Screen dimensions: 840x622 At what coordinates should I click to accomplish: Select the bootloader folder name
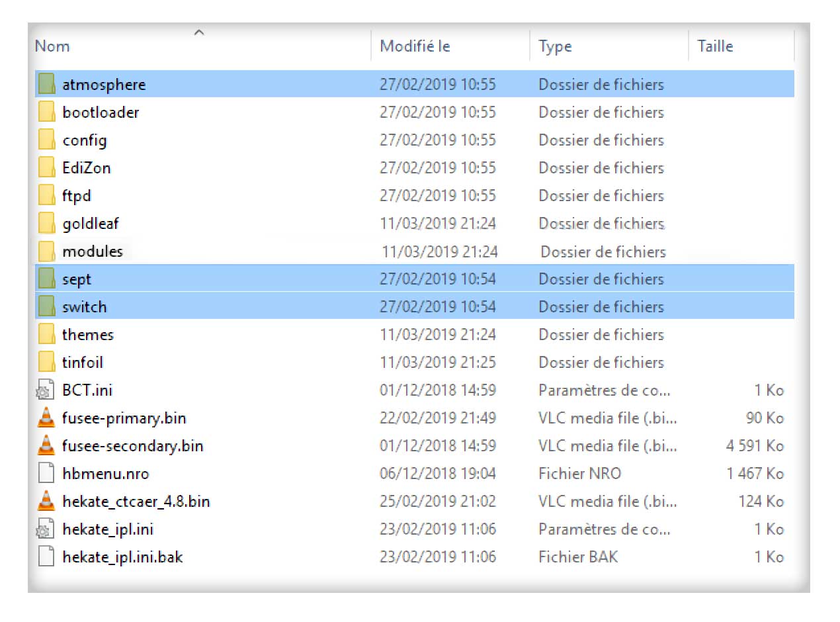coord(101,112)
